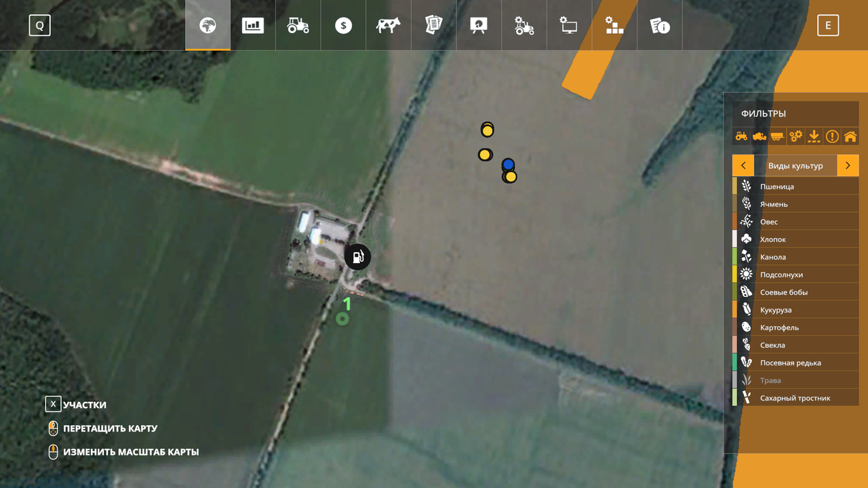Toggle the Сахарный тростник crop filter
Viewport: 868px width, 488px height.
tap(795, 398)
